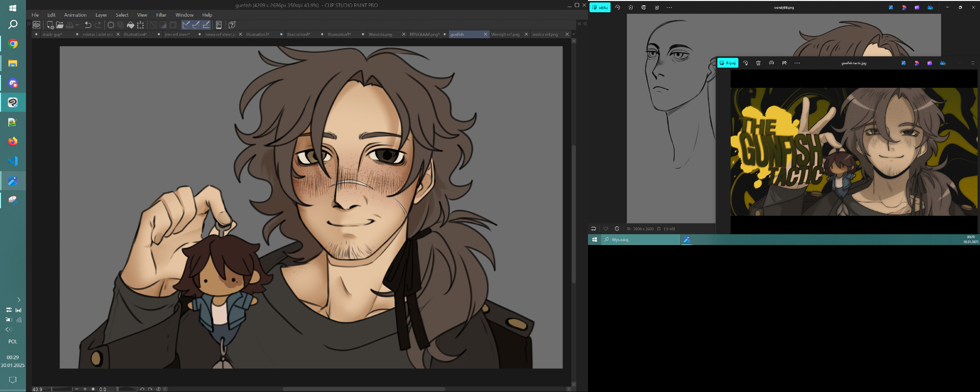Click the horizontal canvas scrollbar

pyautogui.click(x=364, y=389)
